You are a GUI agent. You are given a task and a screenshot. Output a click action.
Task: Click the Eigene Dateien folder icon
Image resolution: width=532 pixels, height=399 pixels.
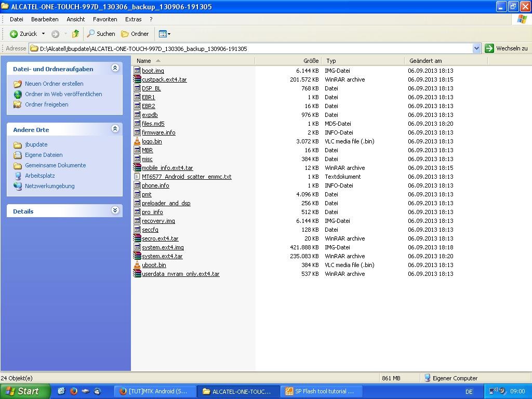pyautogui.click(x=18, y=155)
